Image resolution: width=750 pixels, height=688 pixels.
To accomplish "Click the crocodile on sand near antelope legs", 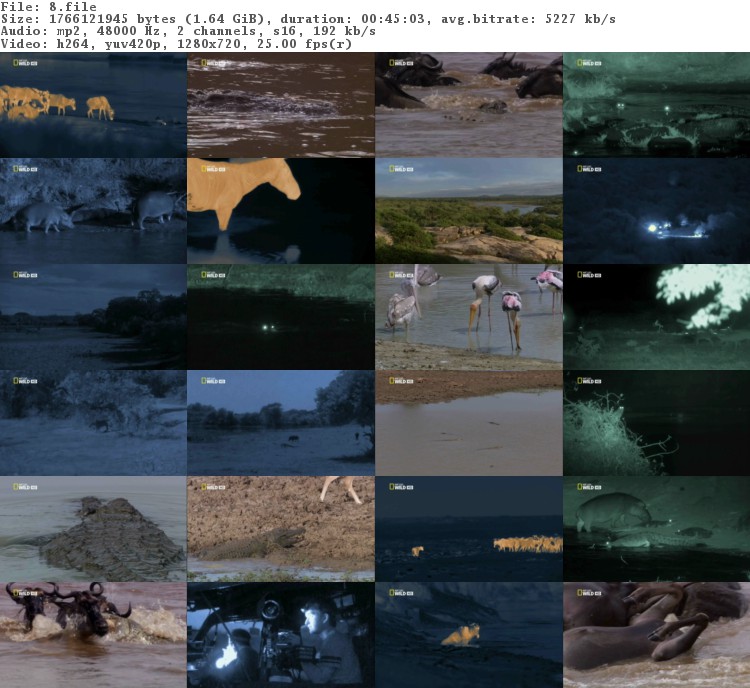I will click(x=281, y=529).
